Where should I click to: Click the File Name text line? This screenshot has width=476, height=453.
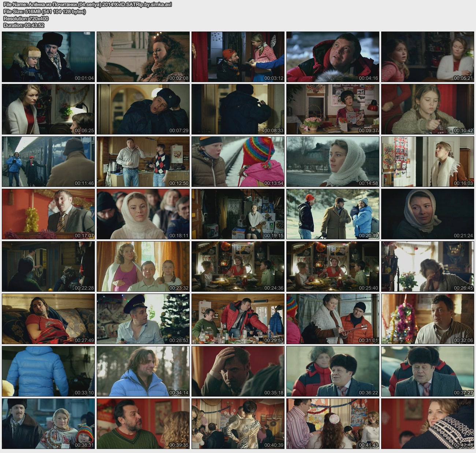coord(88,4)
